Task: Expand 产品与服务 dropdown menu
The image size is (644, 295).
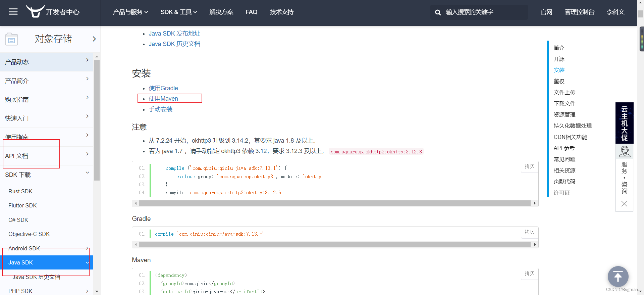Action: point(130,12)
